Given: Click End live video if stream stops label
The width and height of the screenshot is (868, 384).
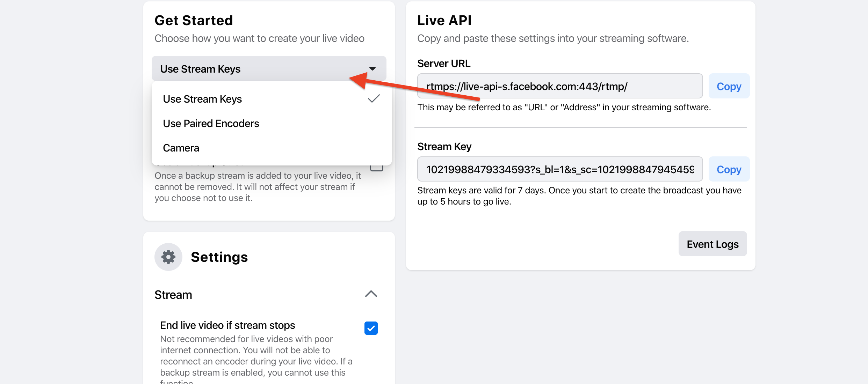Looking at the screenshot, I should [x=227, y=325].
